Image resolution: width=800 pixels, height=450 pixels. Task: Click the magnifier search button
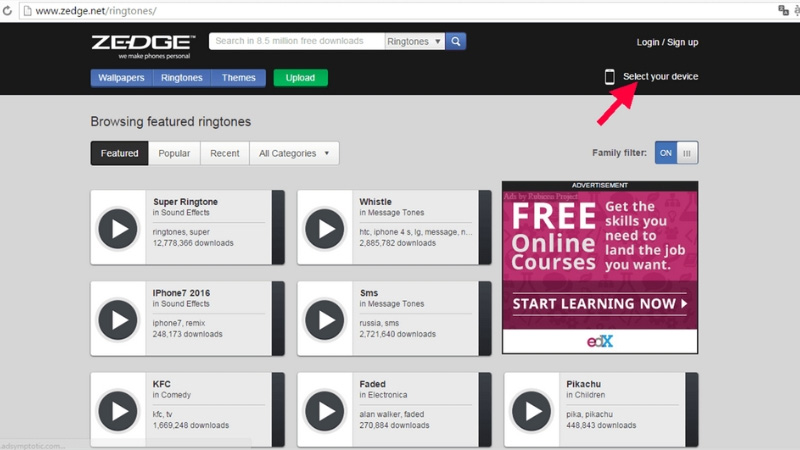(455, 42)
